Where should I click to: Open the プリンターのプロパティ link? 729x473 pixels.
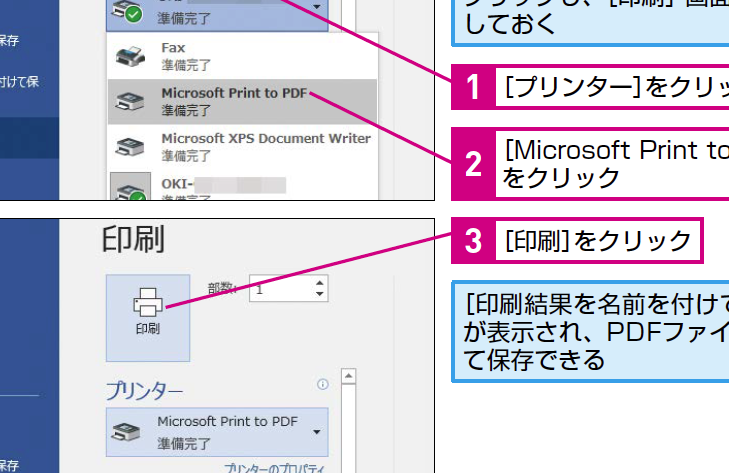[x=274, y=468]
